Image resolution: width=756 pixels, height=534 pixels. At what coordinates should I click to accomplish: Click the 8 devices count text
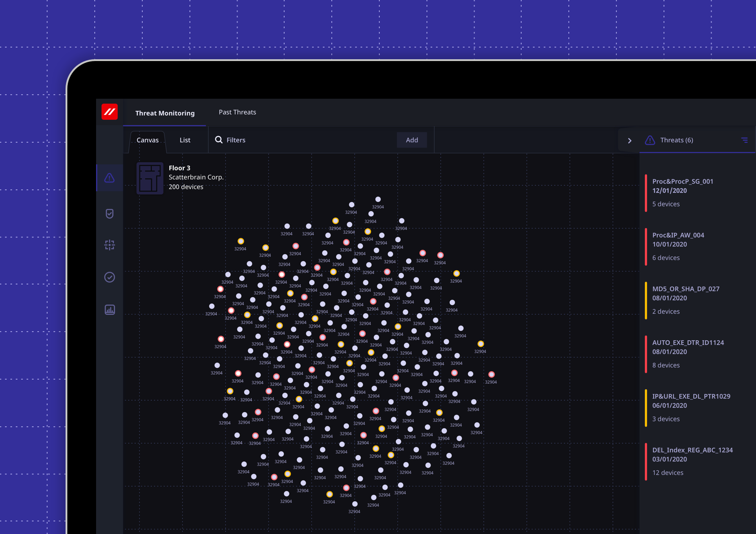[666, 365]
